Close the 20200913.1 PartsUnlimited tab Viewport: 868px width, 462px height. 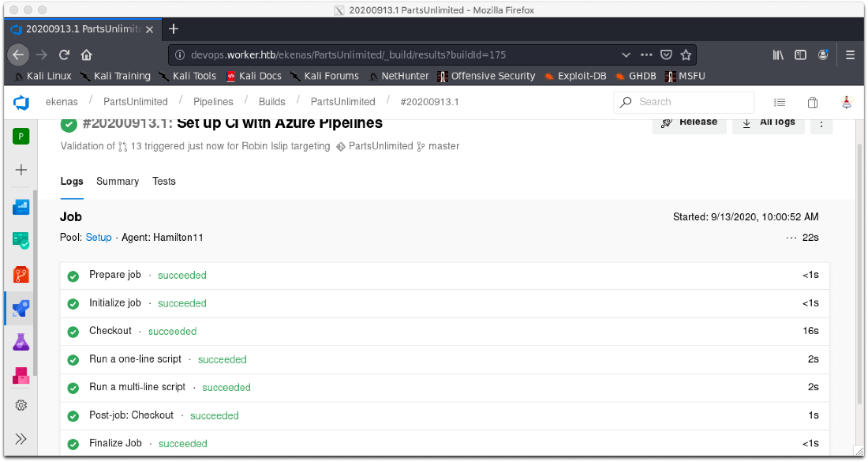tap(149, 29)
